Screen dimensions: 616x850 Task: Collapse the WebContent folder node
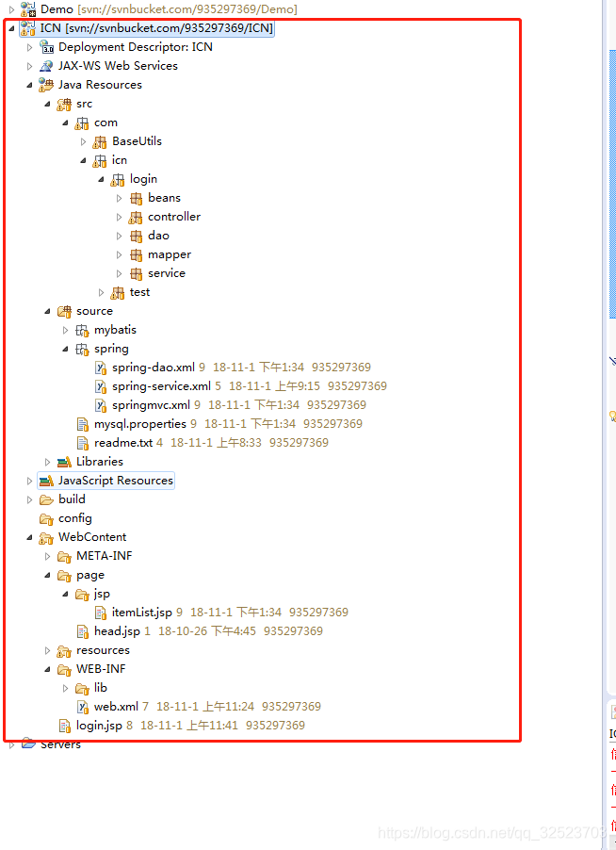[30, 538]
